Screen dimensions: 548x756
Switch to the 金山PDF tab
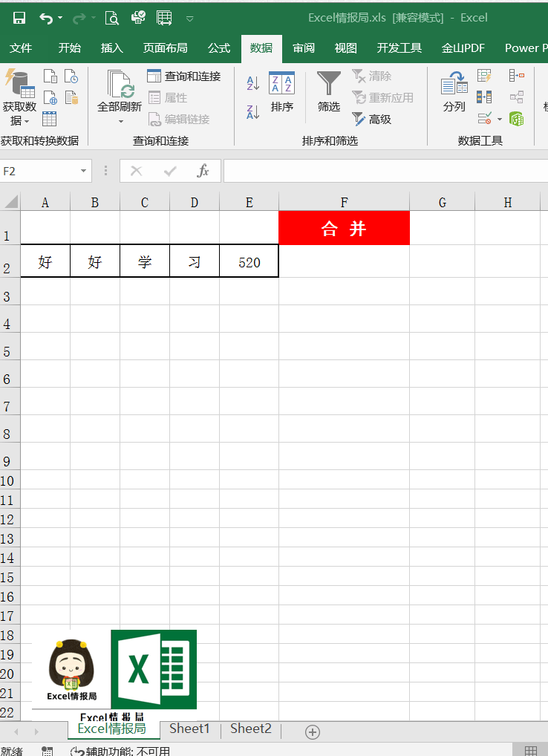coord(463,48)
